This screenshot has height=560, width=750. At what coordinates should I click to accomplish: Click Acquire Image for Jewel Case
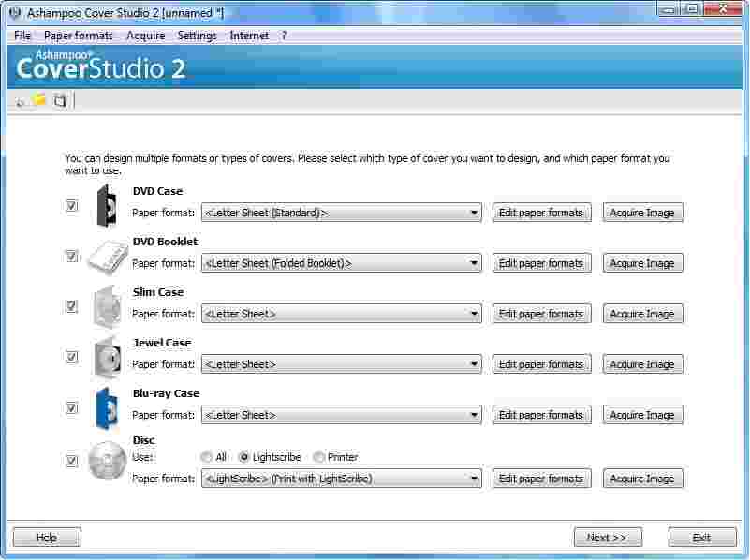pyautogui.click(x=642, y=364)
